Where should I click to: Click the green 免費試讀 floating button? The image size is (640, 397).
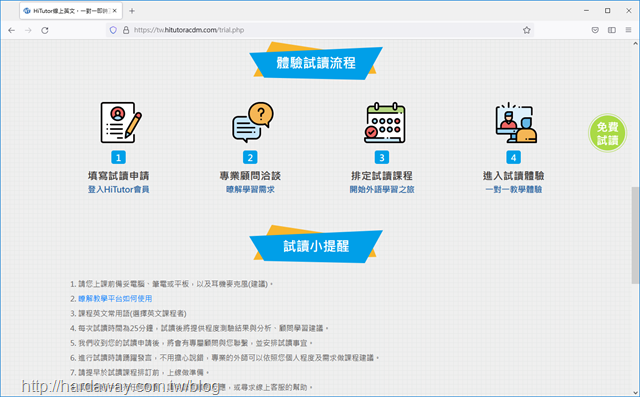click(x=607, y=133)
